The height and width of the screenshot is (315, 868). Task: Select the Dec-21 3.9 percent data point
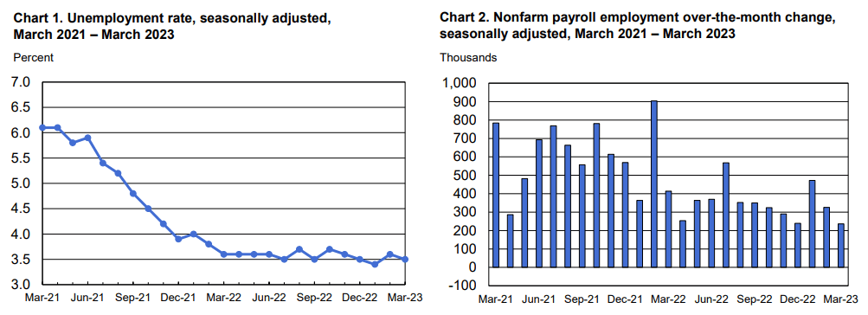point(179,239)
